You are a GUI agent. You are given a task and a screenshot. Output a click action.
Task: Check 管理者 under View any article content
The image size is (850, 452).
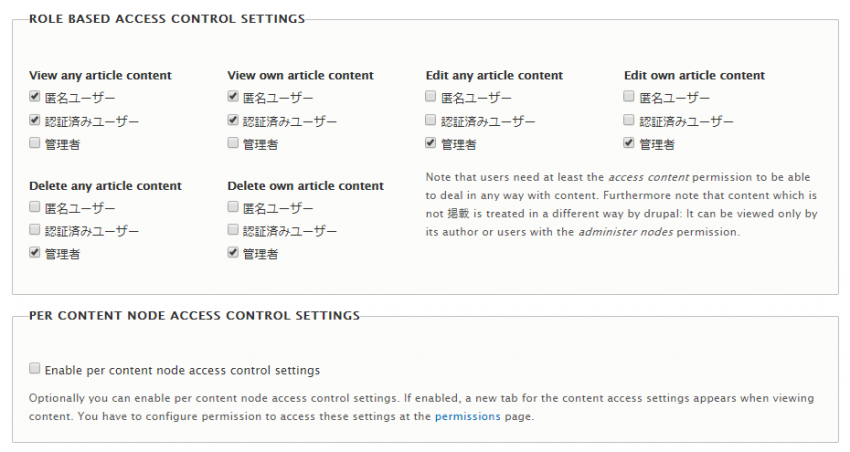tap(35, 143)
